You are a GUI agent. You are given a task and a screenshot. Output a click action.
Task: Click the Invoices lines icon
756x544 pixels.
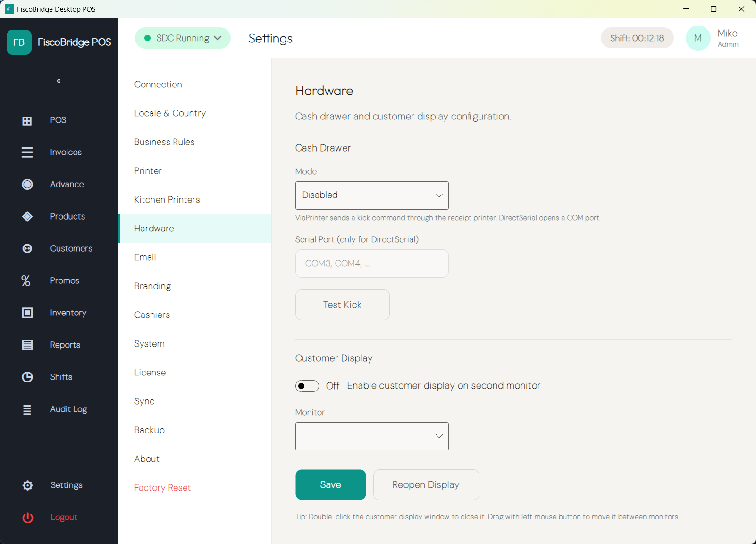27,153
